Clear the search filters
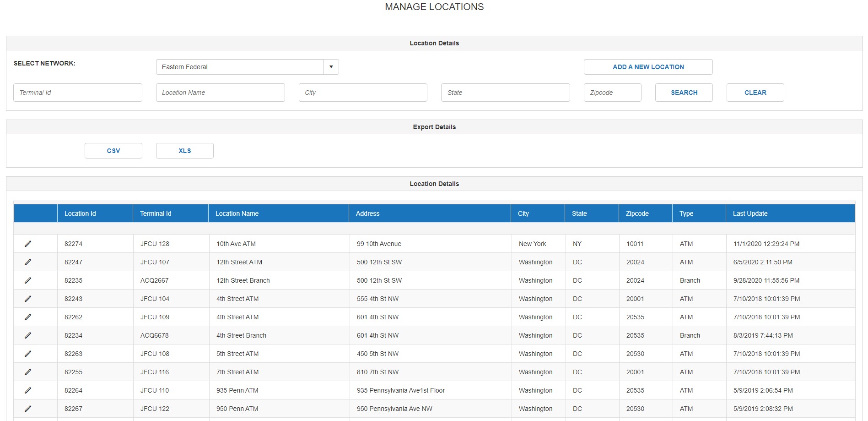868x421 pixels. tap(755, 93)
